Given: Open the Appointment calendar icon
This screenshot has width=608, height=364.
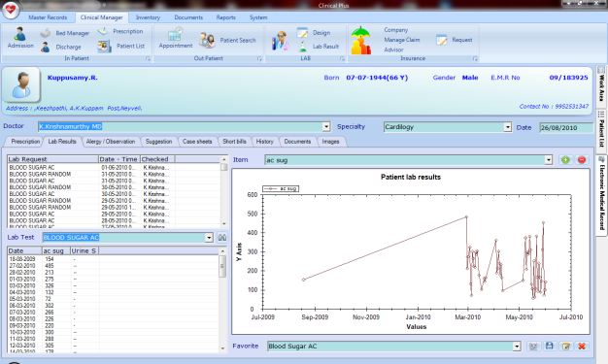Looking at the screenshot, I should point(175,34).
